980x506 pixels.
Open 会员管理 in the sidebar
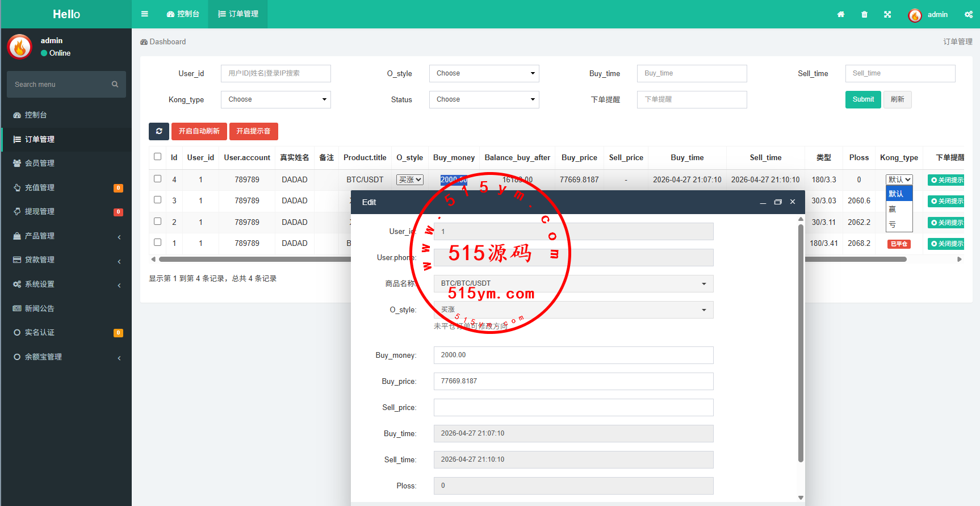[x=40, y=163]
